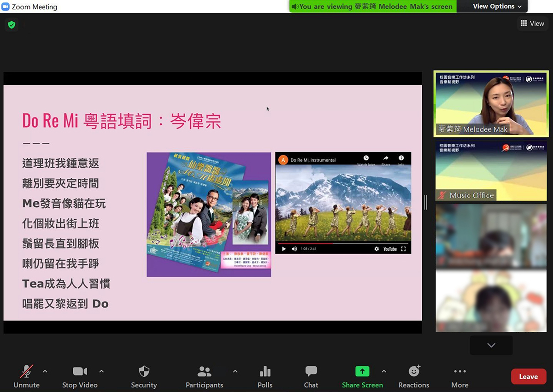This screenshot has width=553, height=392.
Task: Select Melodee Mak's video thumbnail
Action: [x=491, y=104]
